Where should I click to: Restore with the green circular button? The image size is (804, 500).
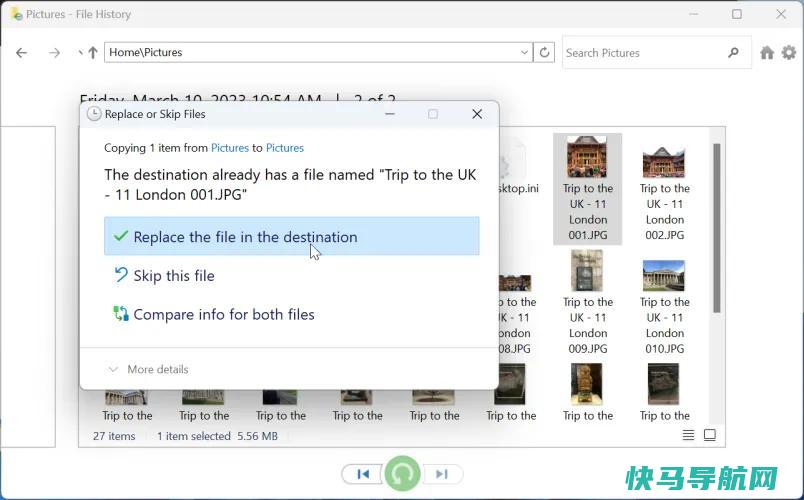[x=403, y=473]
